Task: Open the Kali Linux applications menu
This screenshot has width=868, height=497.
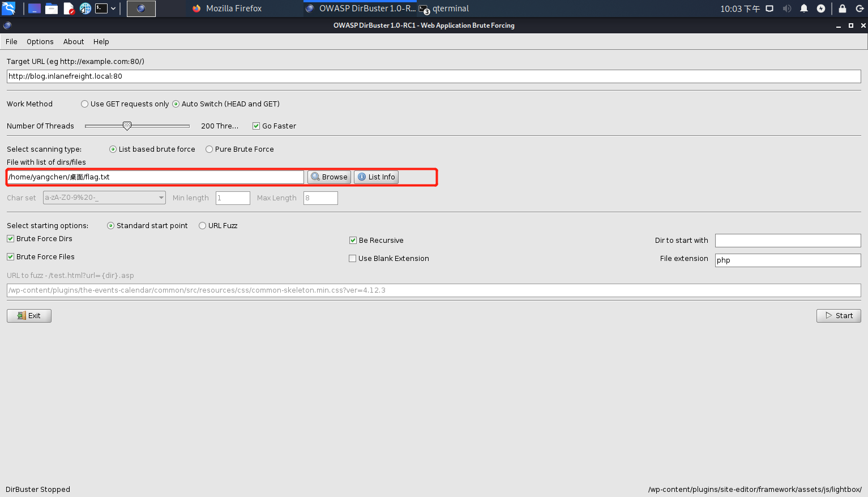Action: coord(8,8)
